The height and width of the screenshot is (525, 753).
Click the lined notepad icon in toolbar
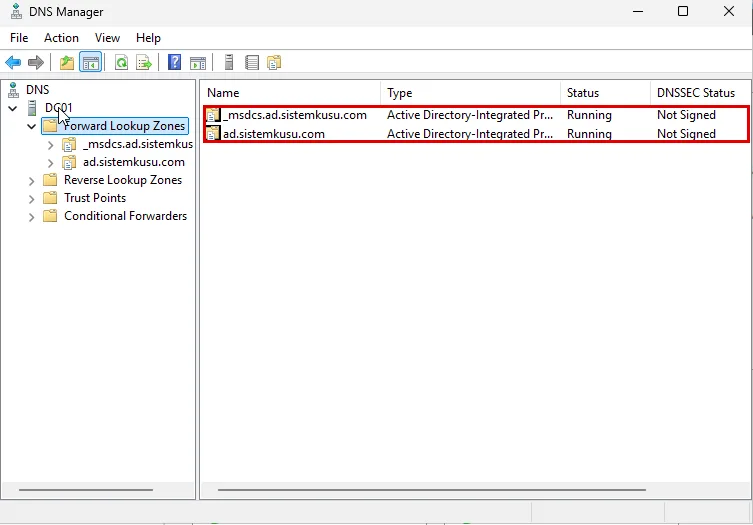252,62
